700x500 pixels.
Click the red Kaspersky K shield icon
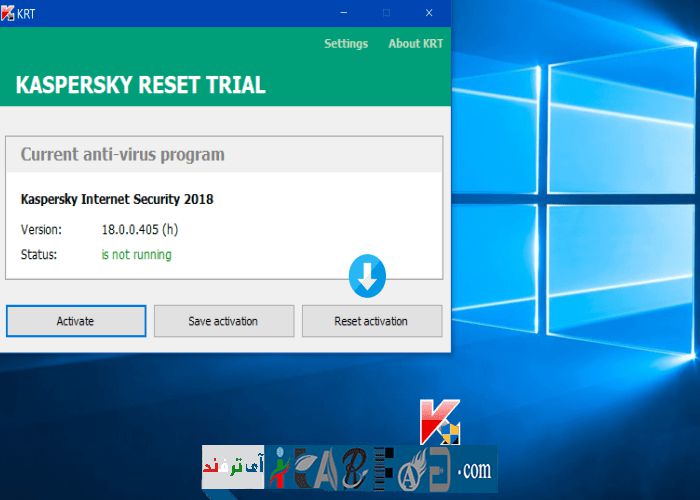pos(440,422)
